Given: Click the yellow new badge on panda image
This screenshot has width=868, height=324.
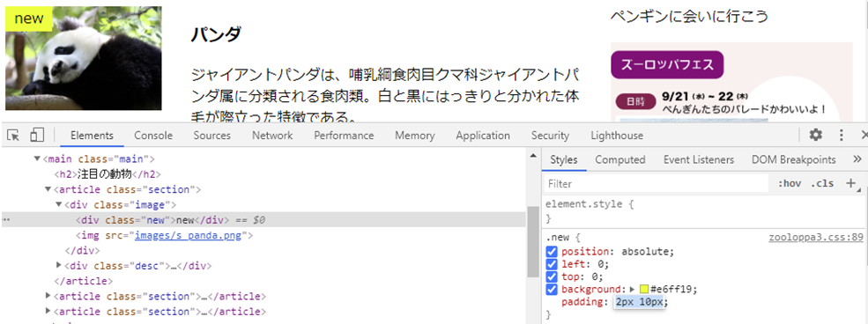Looking at the screenshot, I should 29,18.
